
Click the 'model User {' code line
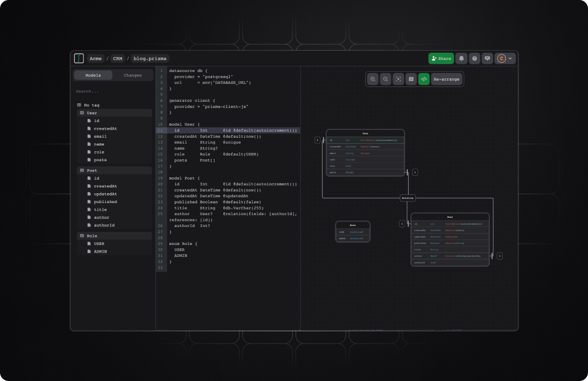(184, 125)
